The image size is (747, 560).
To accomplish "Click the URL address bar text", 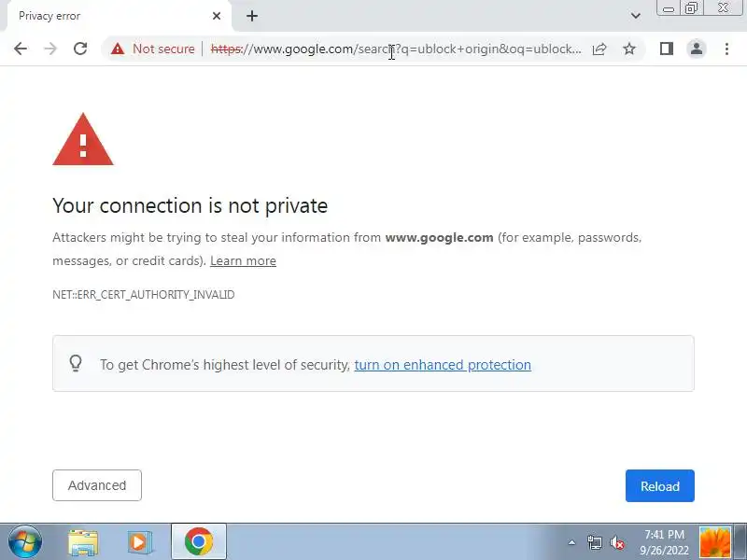I will (x=395, y=49).
